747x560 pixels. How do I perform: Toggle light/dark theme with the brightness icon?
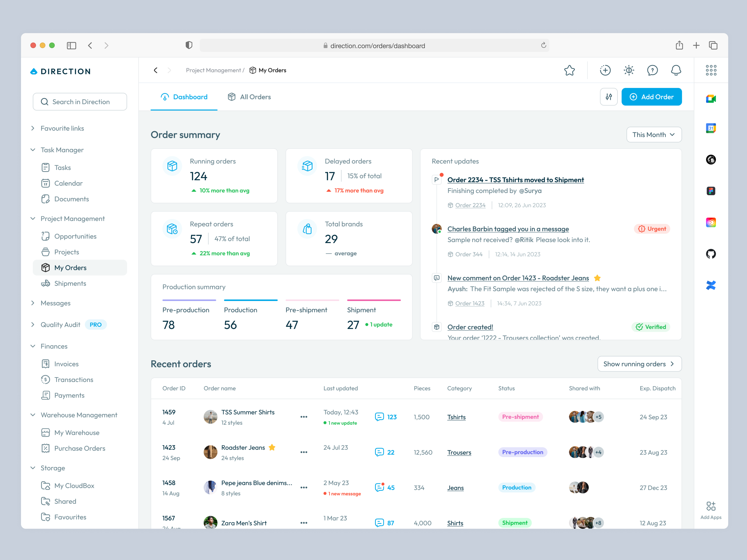(629, 70)
